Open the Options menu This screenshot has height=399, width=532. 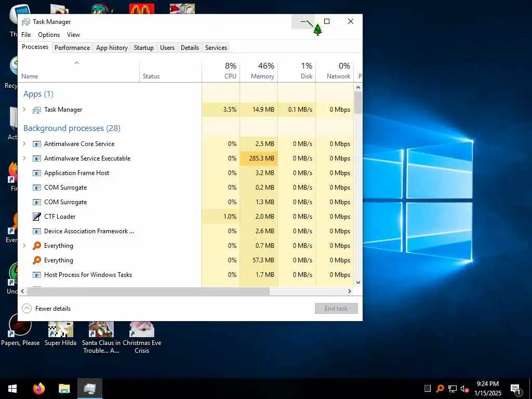click(x=49, y=35)
